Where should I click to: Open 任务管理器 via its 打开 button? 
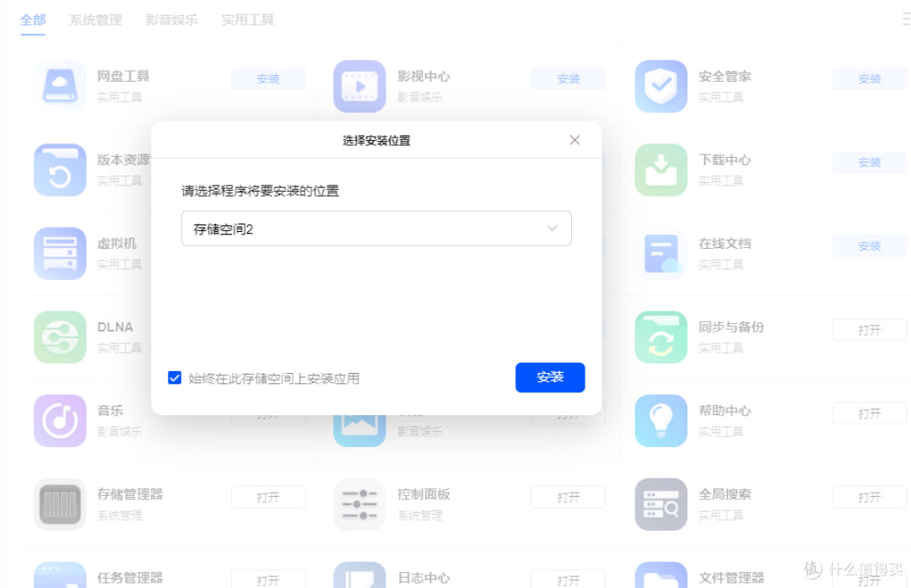pyautogui.click(x=268, y=580)
